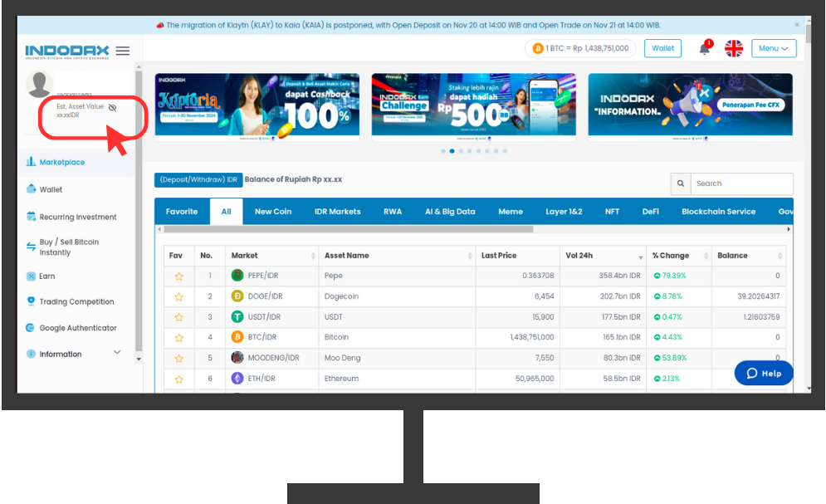Open the Help chat button

[x=763, y=373]
